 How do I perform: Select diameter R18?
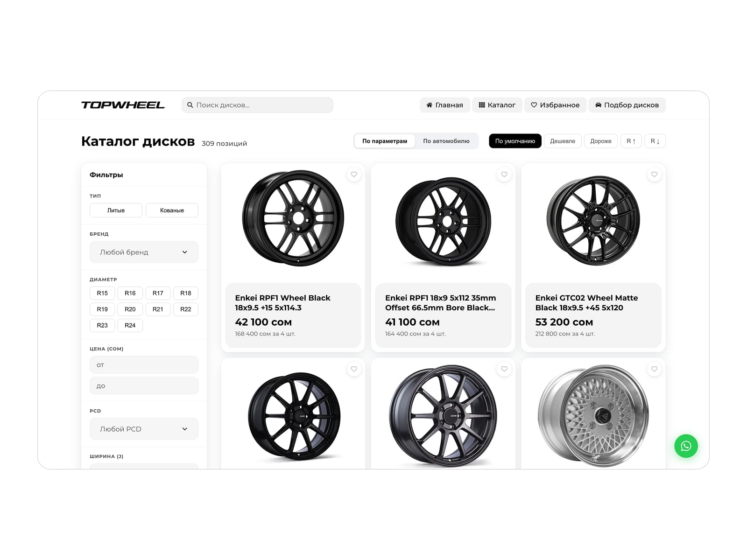[x=186, y=293]
